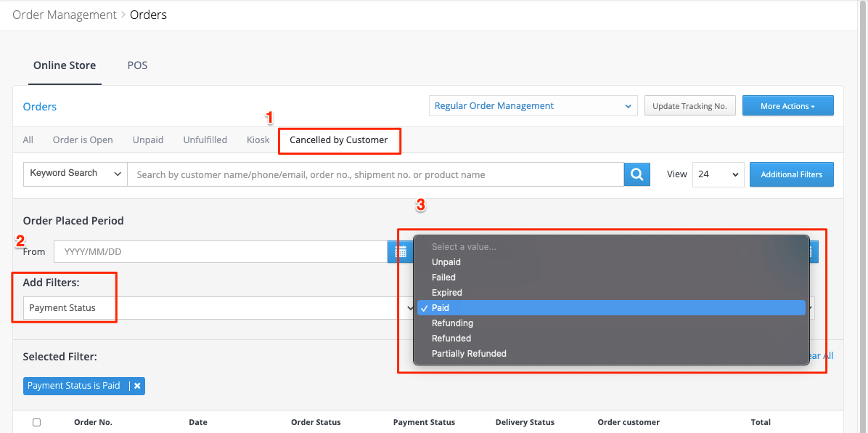The height and width of the screenshot is (433, 868).
Task: Choose Refunding in the status list
Action: point(611,323)
